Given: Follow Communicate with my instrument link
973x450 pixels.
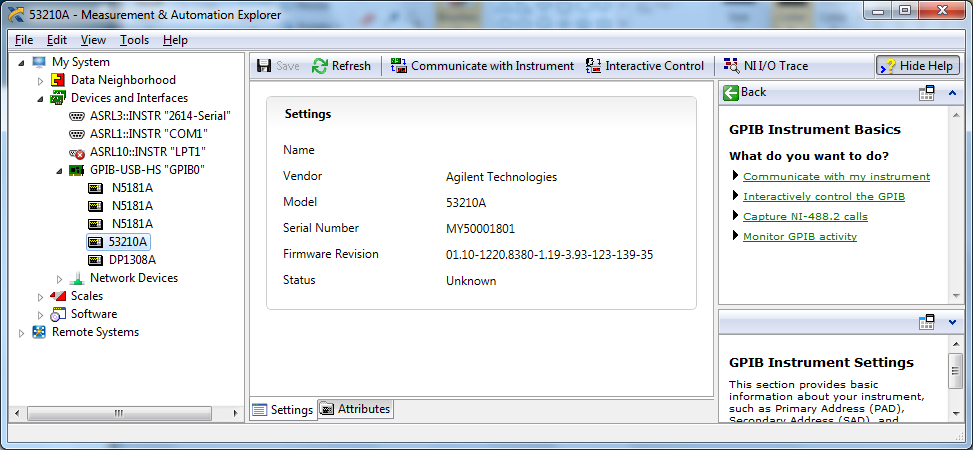Looking at the screenshot, I should click(836, 177).
